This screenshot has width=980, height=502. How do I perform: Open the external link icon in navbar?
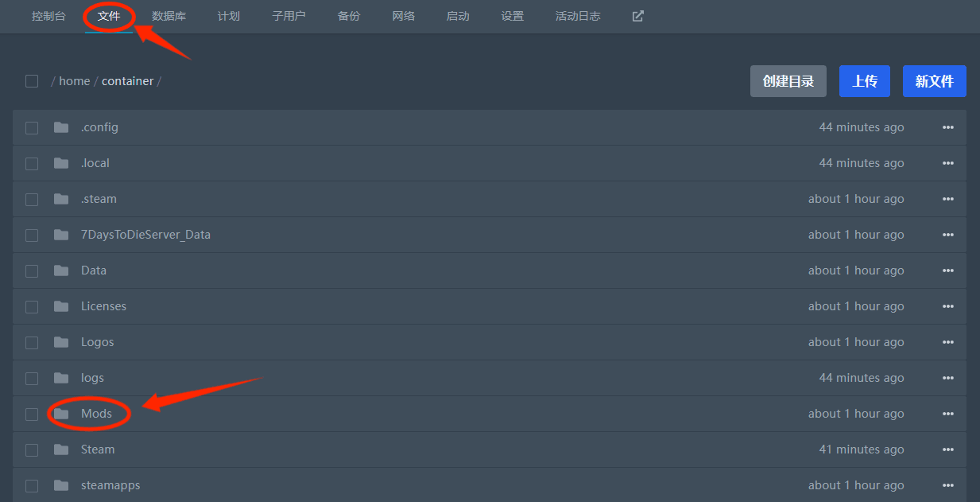tap(637, 16)
